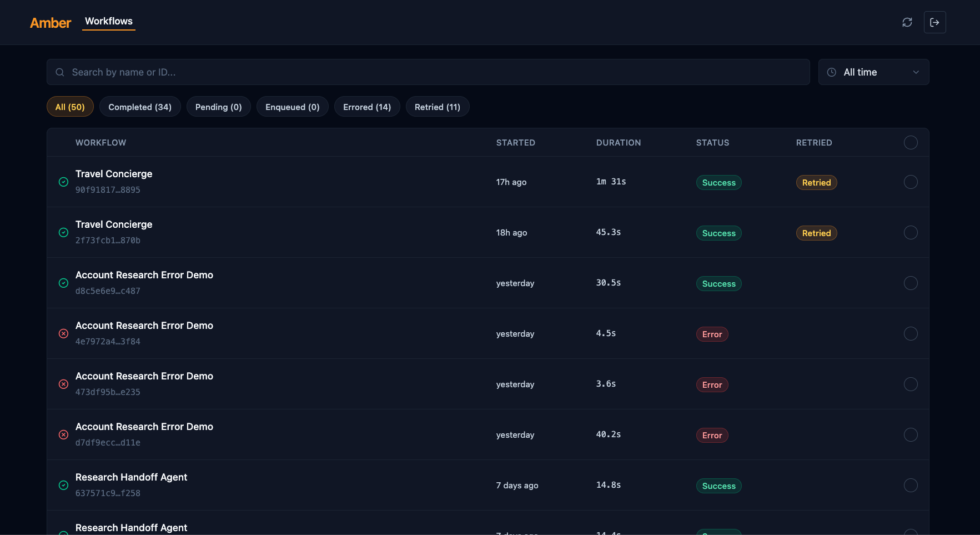Click the 45.3s duration value
The image size is (980, 535).
coord(609,232)
